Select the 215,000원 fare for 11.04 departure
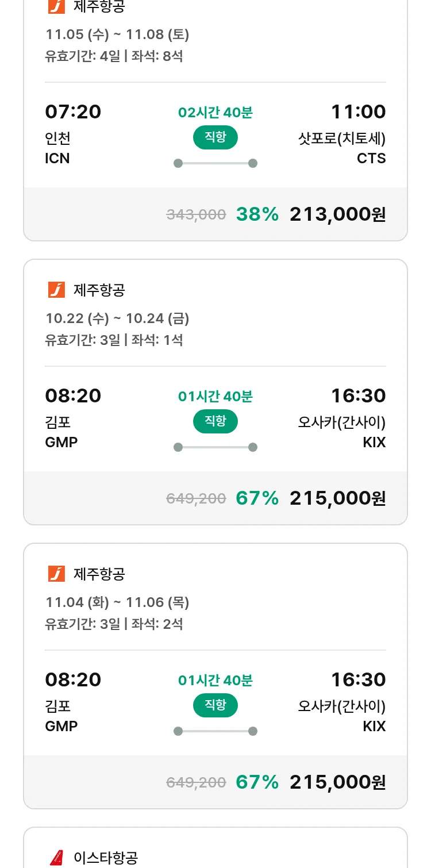Screen dimensions: 431x868 click(x=337, y=782)
